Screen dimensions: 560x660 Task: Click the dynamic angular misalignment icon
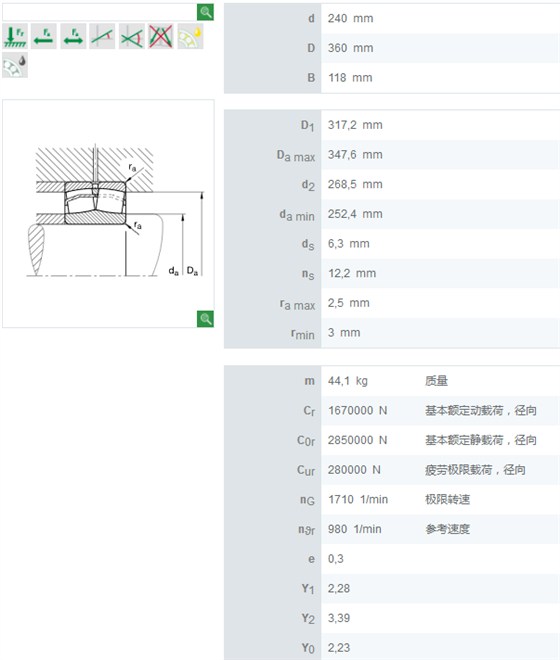[x=132, y=36]
